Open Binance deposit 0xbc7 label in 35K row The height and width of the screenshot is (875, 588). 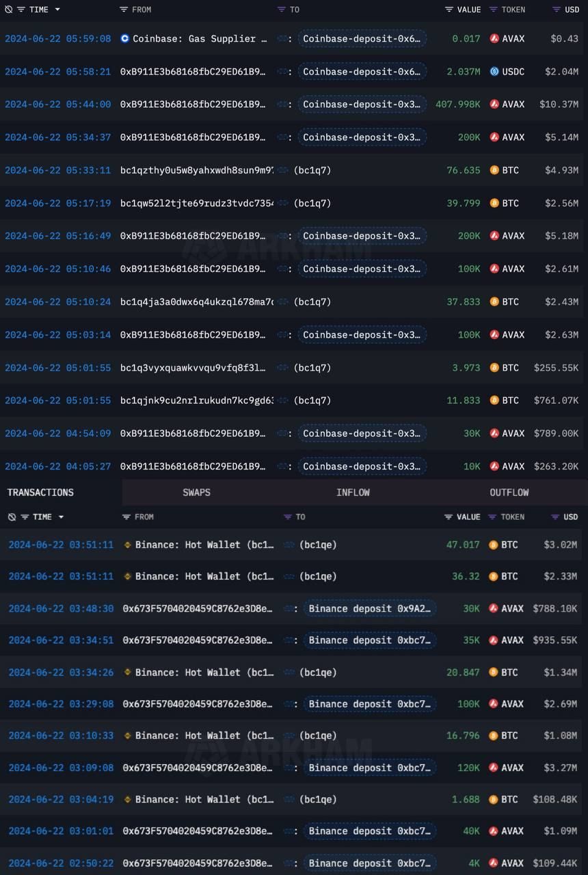point(369,640)
